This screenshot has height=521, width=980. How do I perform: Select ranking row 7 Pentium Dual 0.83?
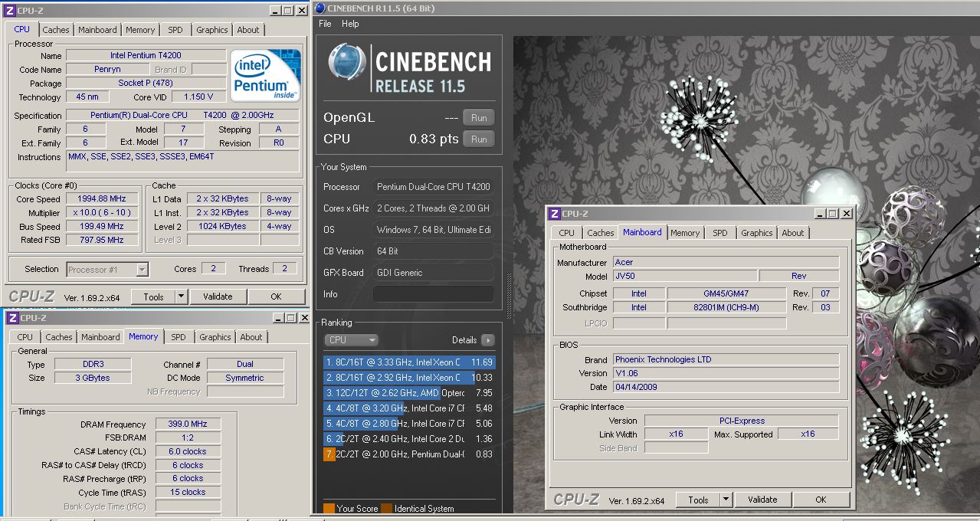[x=409, y=454]
